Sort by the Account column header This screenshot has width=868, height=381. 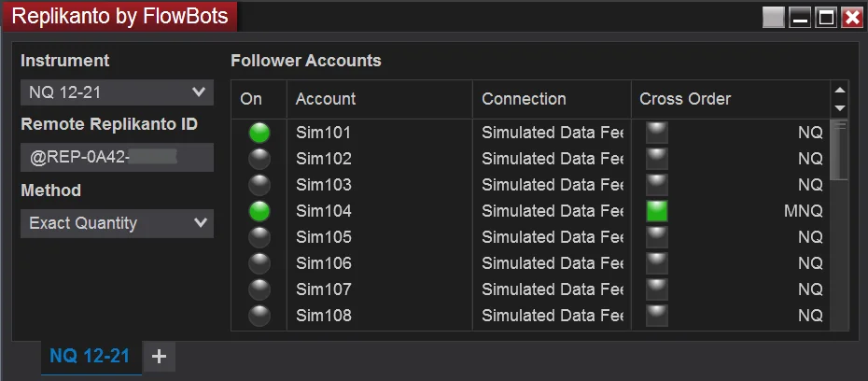(326, 99)
